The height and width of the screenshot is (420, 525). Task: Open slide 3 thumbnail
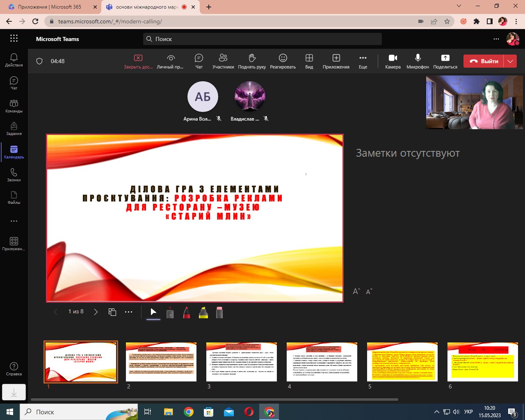[x=241, y=362]
